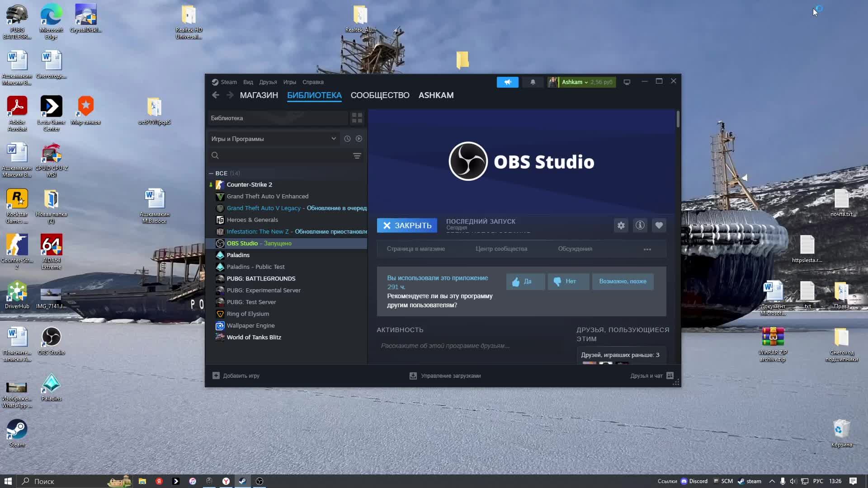Toggle show ready-to-play games only
The width and height of the screenshot is (868, 488).
[x=359, y=139]
